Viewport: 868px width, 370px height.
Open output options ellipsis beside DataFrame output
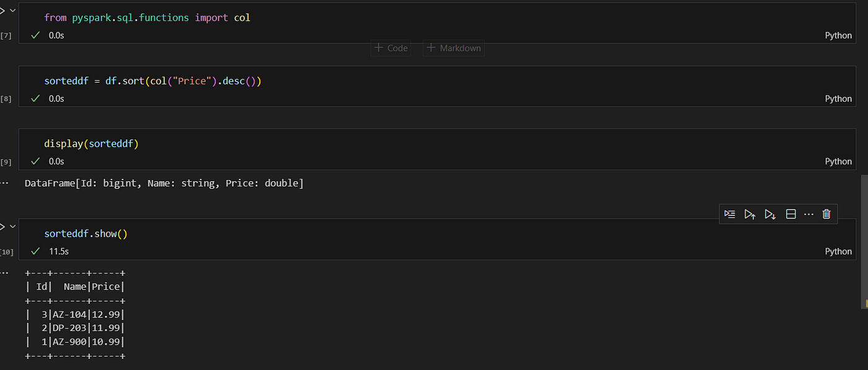pyautogui.click(x=5, y=184)
